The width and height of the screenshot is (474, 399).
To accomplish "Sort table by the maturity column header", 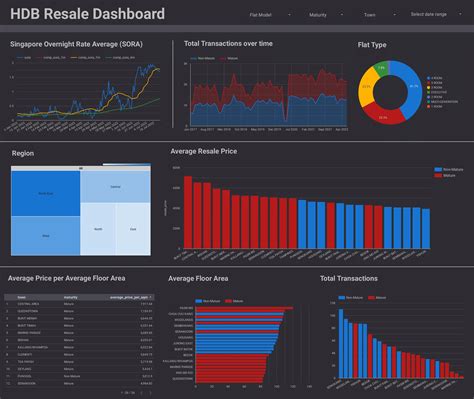I will point(70,297).
